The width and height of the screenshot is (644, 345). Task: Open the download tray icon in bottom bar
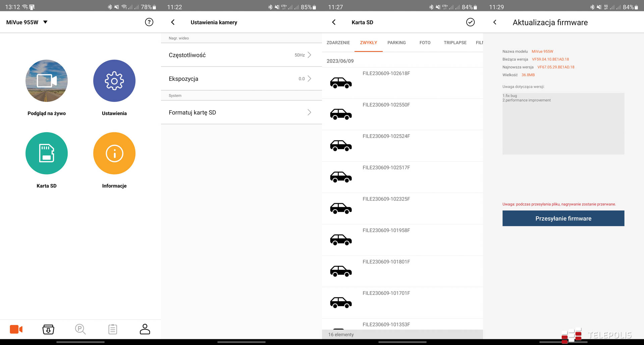[x=48, y=329]
